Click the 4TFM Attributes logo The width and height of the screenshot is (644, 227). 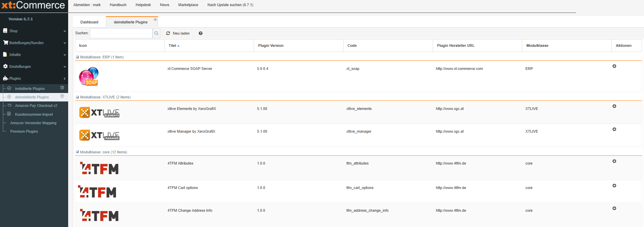point(99,168)
